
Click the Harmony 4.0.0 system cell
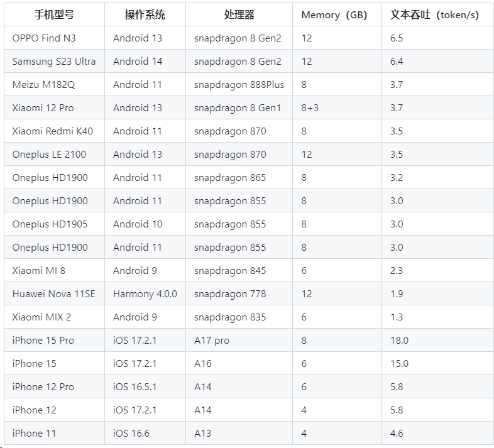point(145,294)
